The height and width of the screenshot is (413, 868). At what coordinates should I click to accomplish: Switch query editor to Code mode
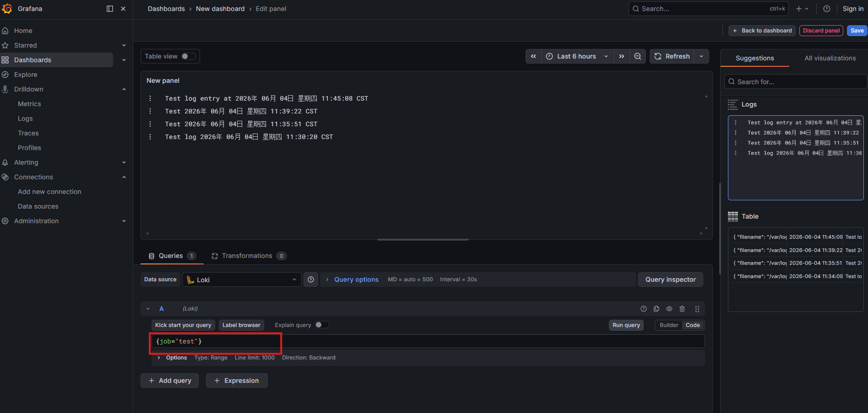693,325
